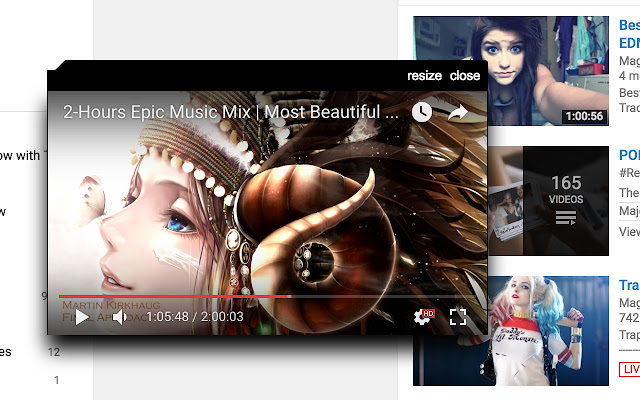Click the 1:00:56 duration badge
640x400 pixels.
pos(584,116)
